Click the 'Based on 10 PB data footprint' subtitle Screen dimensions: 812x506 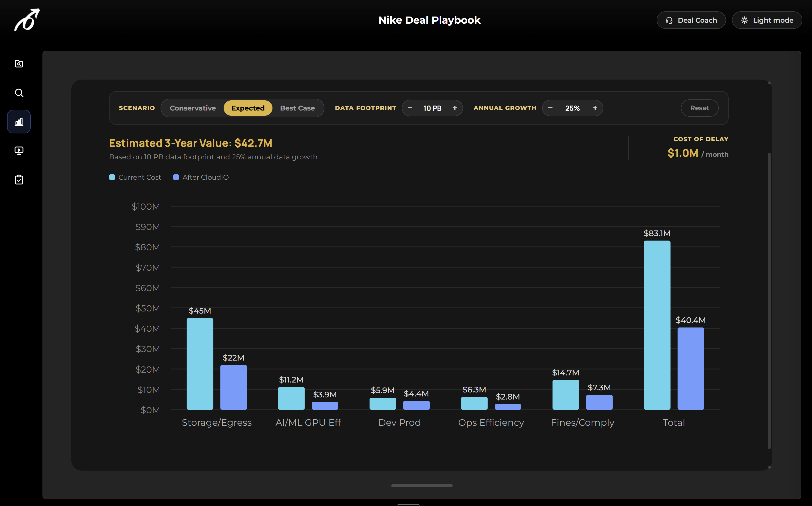pos(213,157)
